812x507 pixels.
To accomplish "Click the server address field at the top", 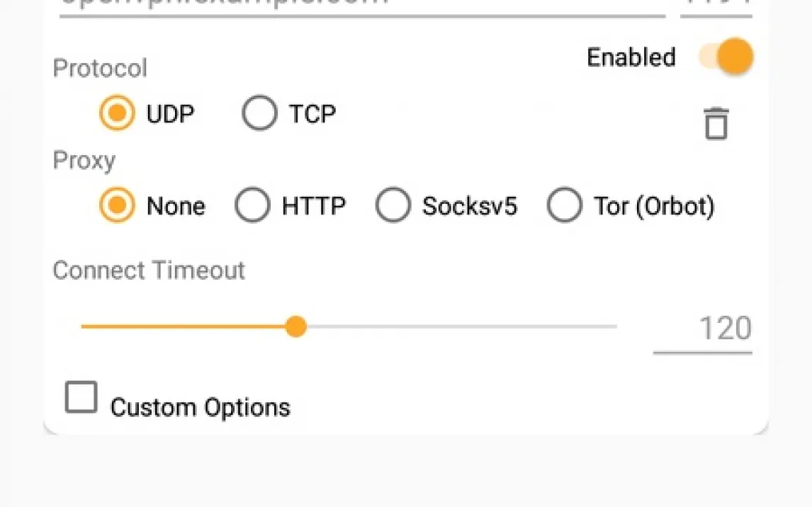I will 361,4.
